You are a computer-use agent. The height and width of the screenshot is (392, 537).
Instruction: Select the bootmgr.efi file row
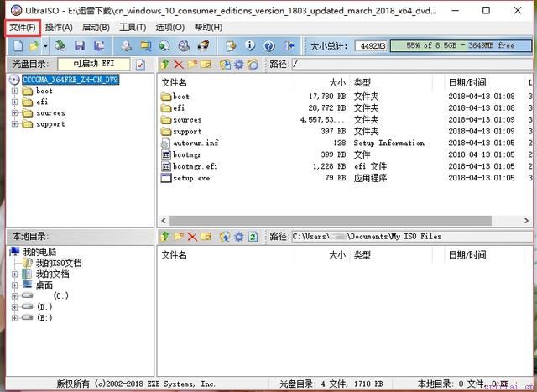[x=345, y=166]
